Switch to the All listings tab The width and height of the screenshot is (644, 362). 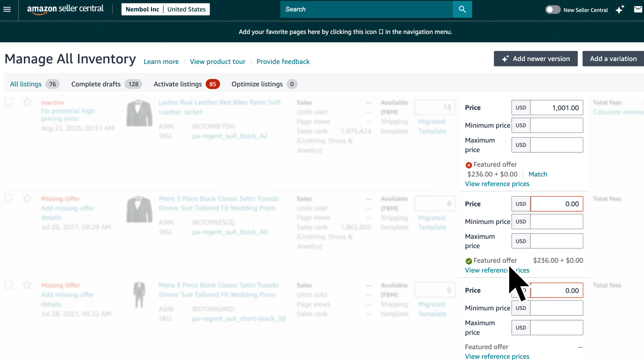point(35,84)
